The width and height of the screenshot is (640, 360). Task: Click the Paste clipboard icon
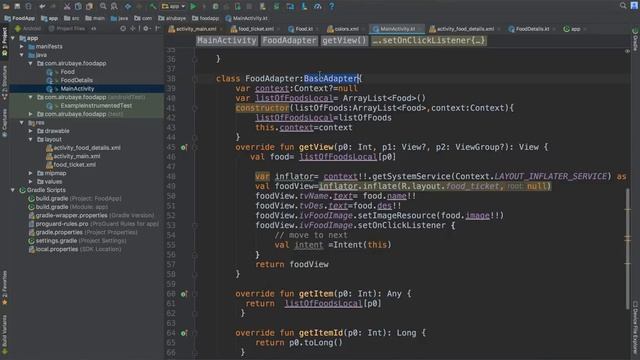point(89,6)
